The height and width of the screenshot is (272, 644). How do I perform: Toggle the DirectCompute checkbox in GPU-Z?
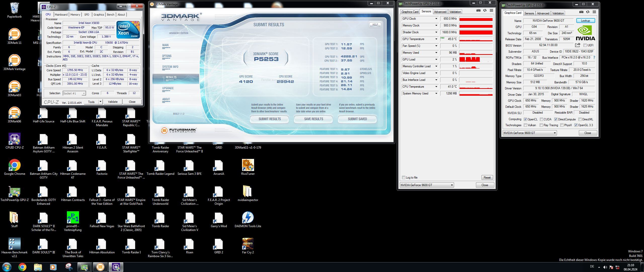556,119
